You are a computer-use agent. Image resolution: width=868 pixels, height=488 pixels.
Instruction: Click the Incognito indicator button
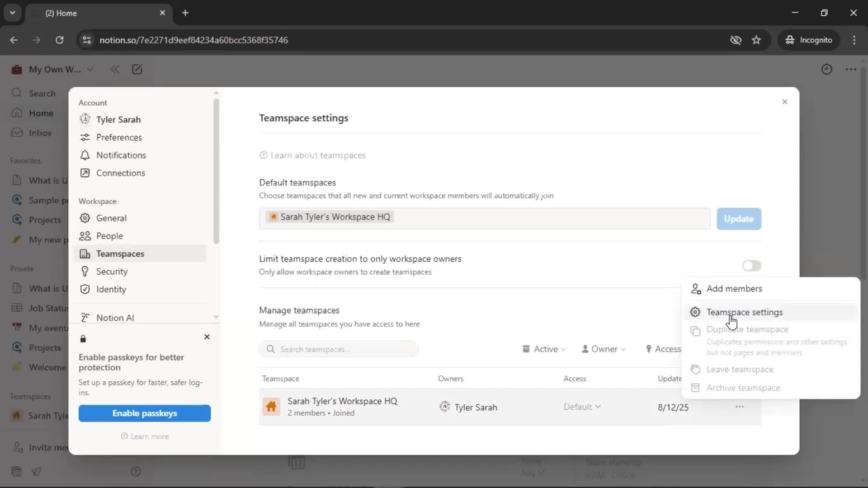coord(808,40)
